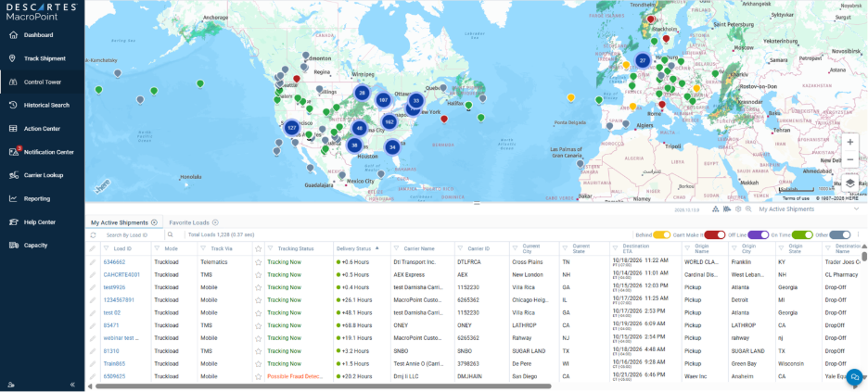Image resolution: width=868 pixels, height=392 pixels.
Task: Open the chat bubble widget
Action: coord(855,376)
